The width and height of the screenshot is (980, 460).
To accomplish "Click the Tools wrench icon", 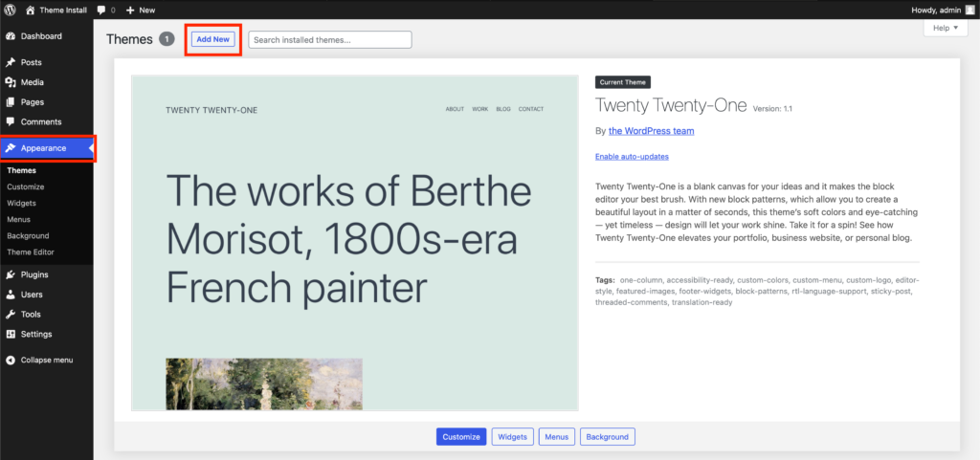I will 11,315.
